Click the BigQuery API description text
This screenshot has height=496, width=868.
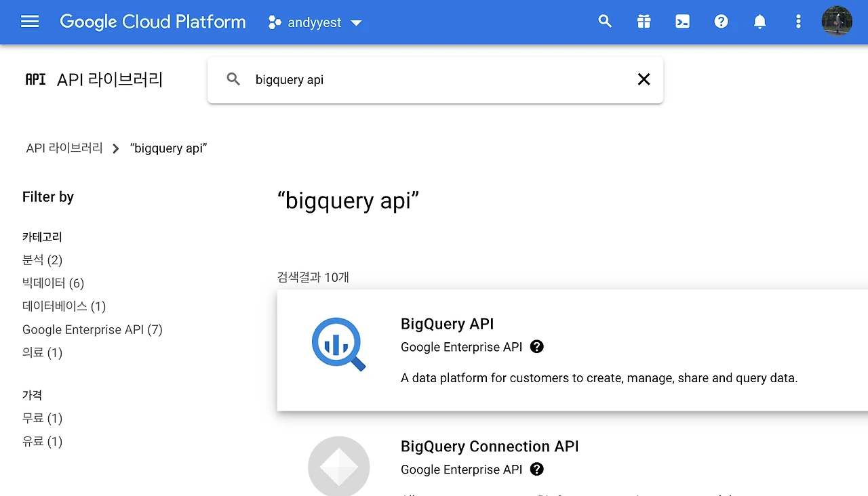point(599,378)
